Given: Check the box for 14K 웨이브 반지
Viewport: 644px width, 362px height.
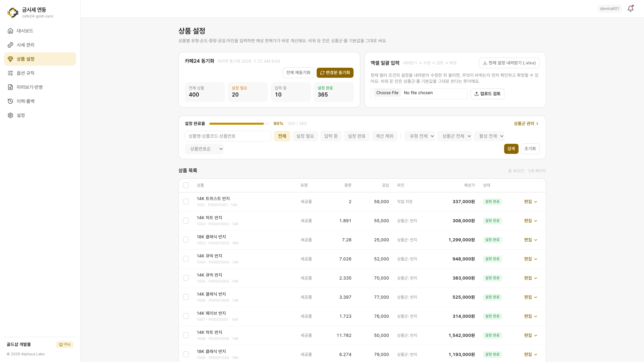Looking at the screenshot, I should [x=186, y=316].
